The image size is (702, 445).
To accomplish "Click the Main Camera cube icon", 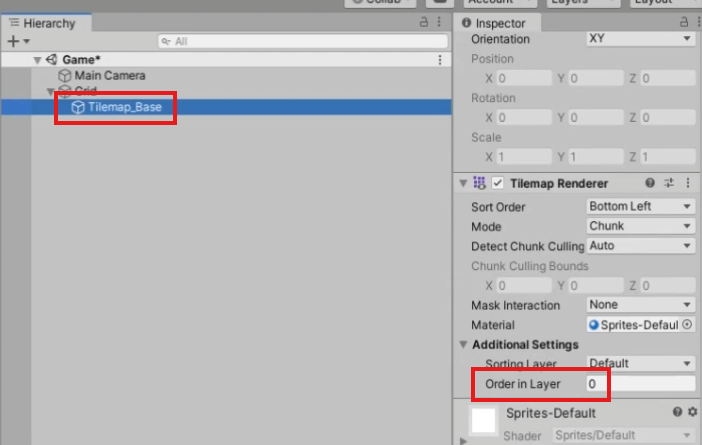I will (65, 76).
